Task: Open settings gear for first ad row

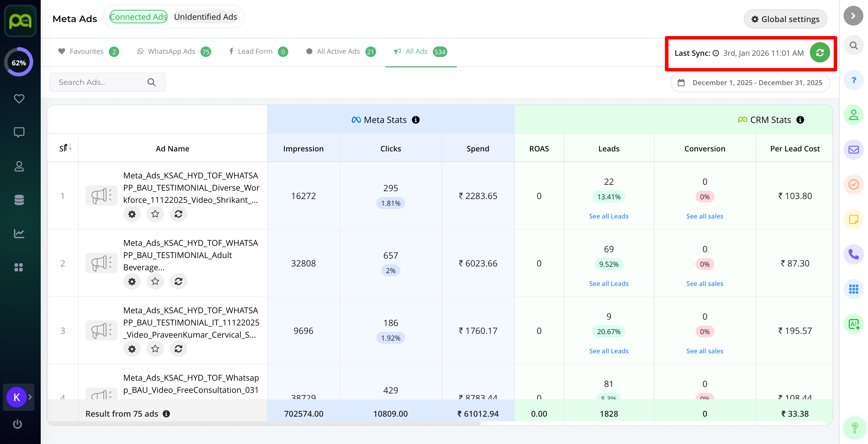Action: 132,214
